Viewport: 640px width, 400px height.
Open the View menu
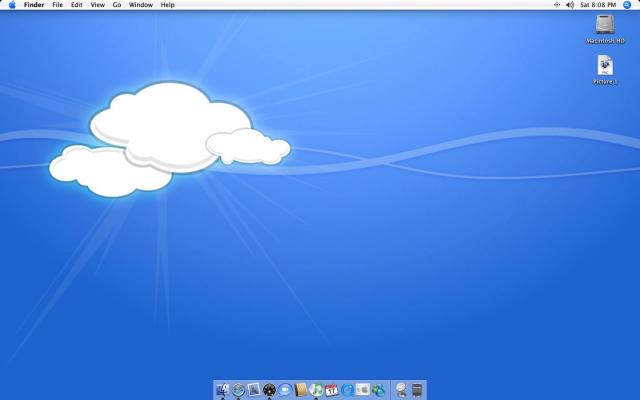pyautogui.click(x=98, y=5)
